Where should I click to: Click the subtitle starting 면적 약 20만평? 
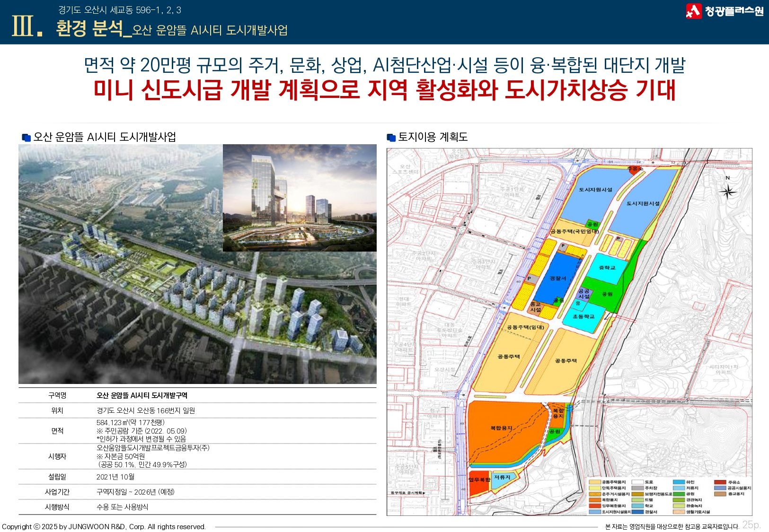click(x=384, y=65)
